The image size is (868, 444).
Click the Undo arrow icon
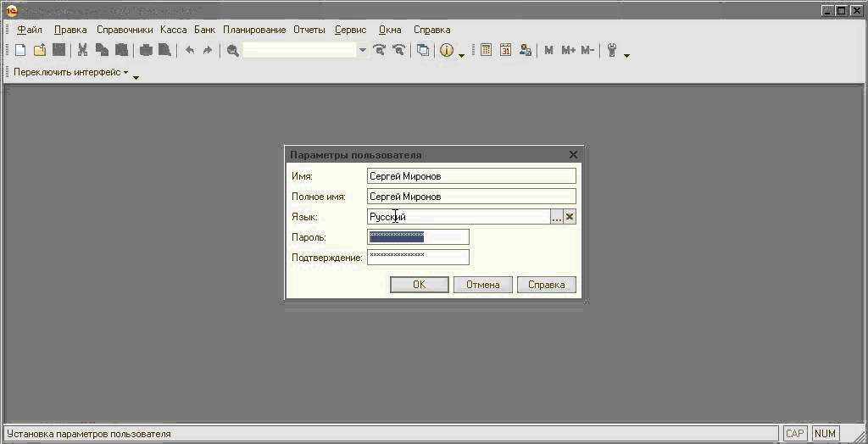189,50
